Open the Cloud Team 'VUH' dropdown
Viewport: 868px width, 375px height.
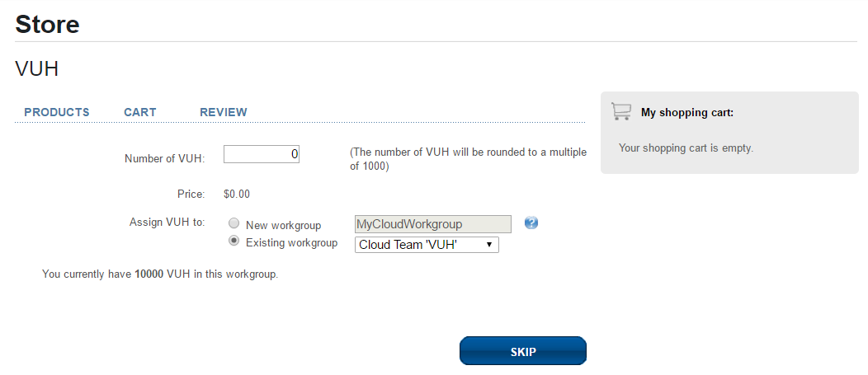point(427,245)
